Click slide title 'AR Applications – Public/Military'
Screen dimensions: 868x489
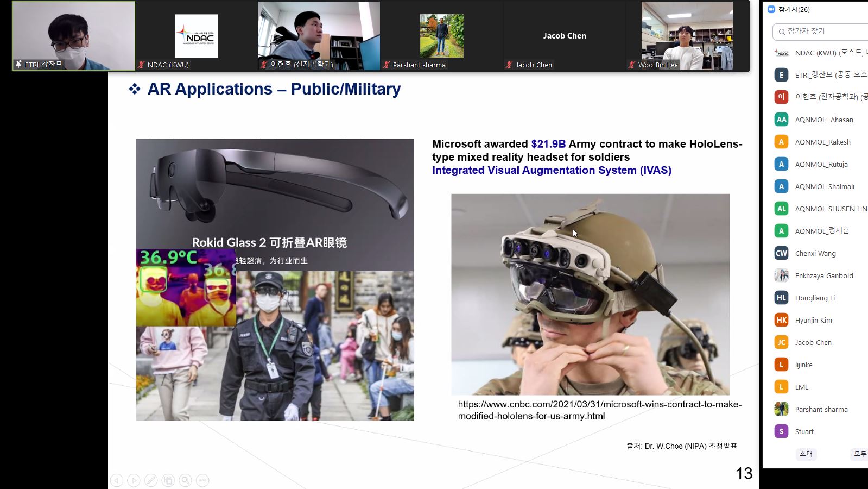point(274,89)
